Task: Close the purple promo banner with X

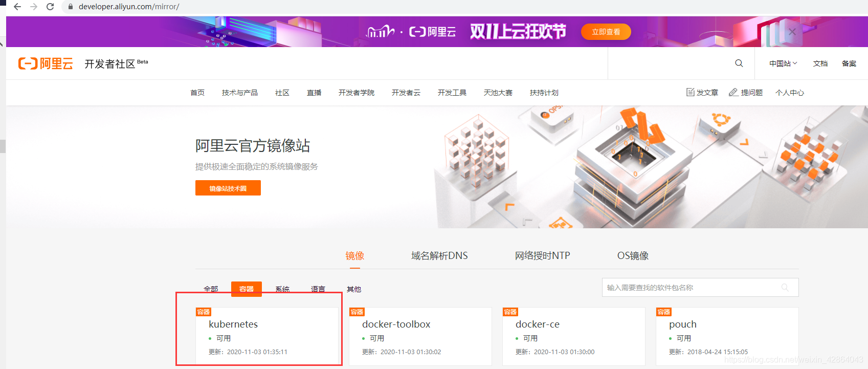Action: pyautogui.click(x=792, y=32)
